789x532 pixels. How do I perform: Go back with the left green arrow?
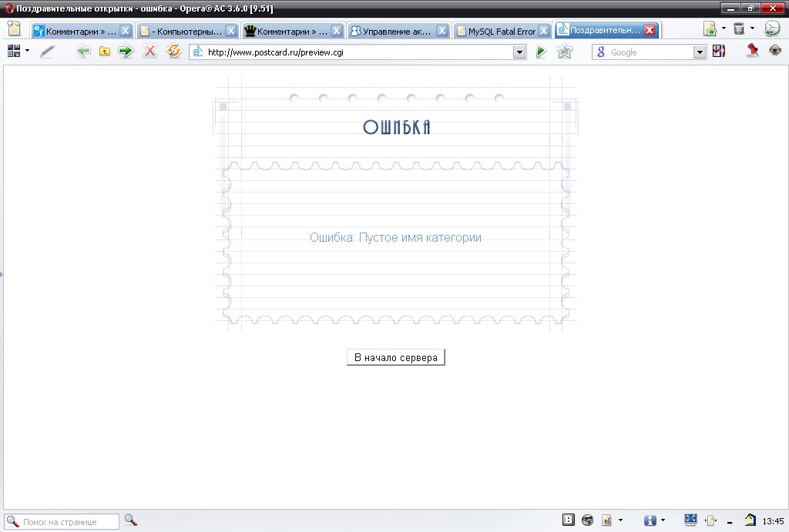click(x=82, y=51)
